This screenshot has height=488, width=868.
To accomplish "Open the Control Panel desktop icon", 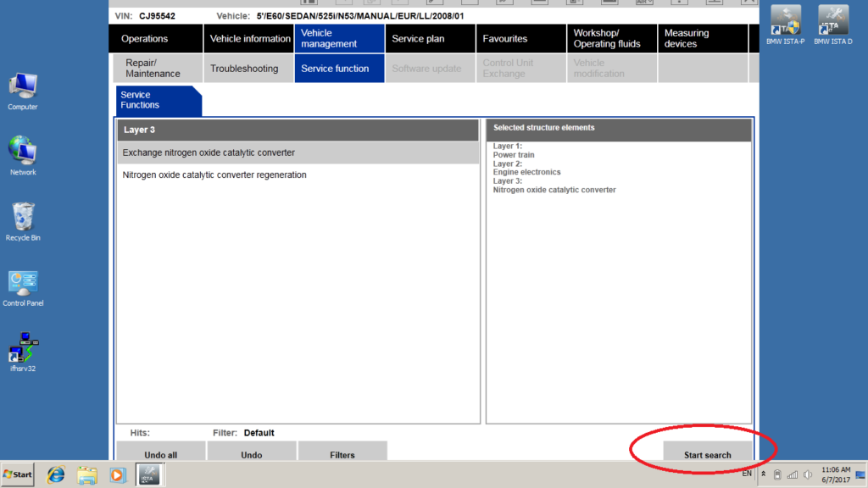I will point(23,288).
